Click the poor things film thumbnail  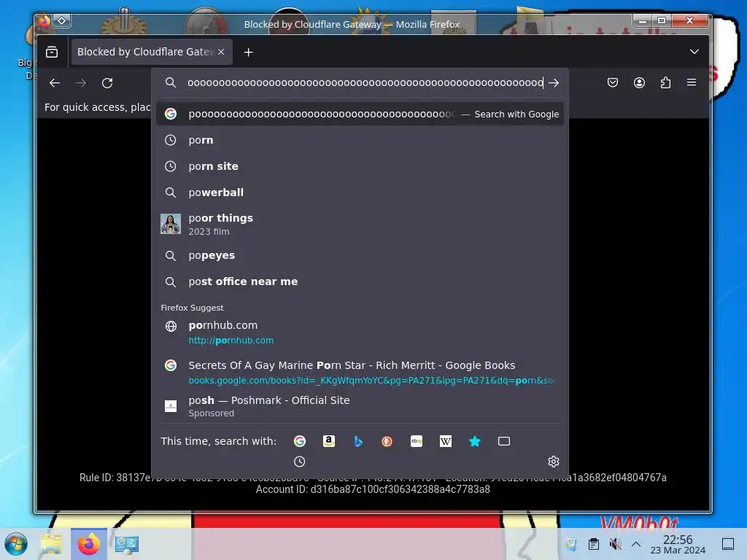coord(171,224)
